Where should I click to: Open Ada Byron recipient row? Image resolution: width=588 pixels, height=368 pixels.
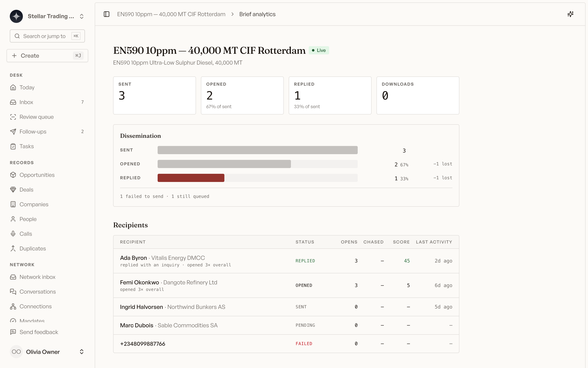pos(286,261)
